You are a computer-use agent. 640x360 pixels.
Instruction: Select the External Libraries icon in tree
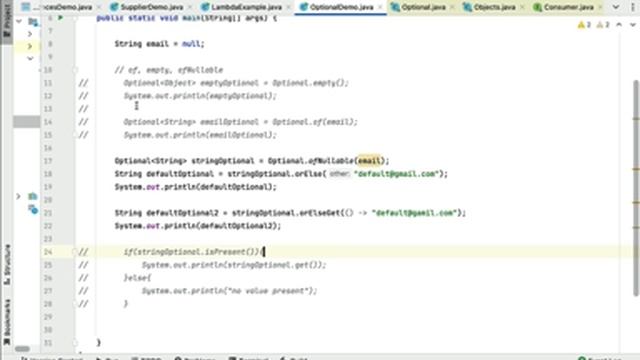(x=33, y=196)
